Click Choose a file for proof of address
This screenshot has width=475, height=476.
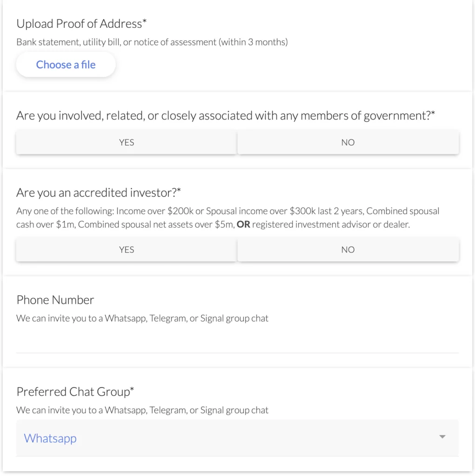pos(65,64)
